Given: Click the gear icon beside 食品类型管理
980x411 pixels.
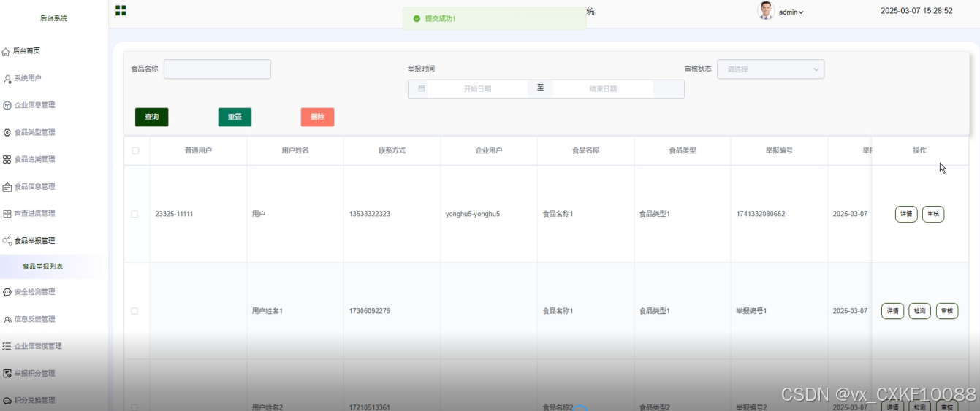Looking at the screenshot, I should tap(7, 132).
